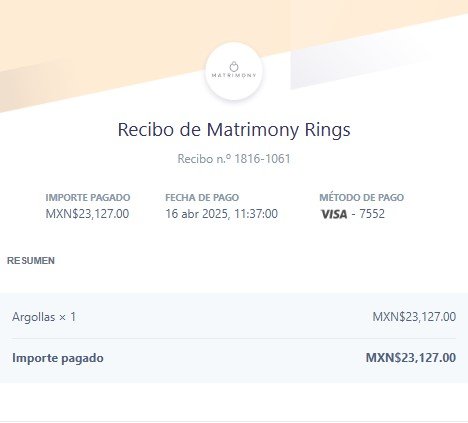Click the bold total MXN$23,127.00
468x423 pixels.
tap(411, 358)
